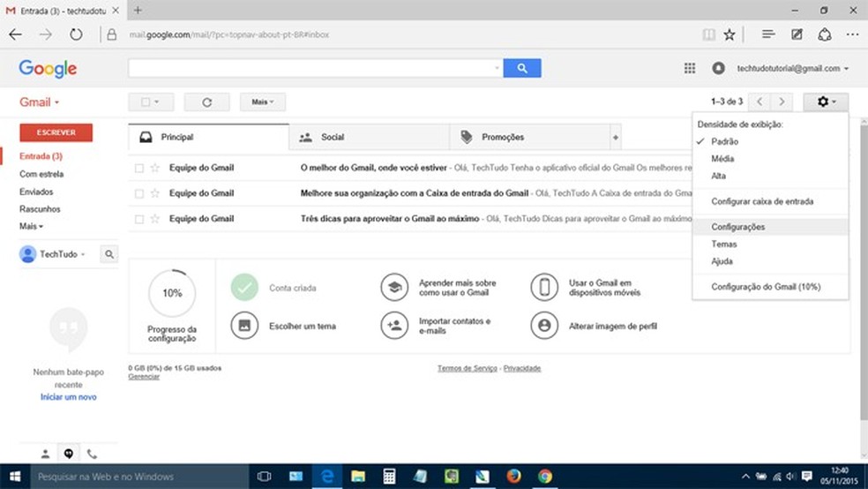
Task: Expand the Mais labels list in sidebar
Action: pyautogui.click(x=31, y=226)
